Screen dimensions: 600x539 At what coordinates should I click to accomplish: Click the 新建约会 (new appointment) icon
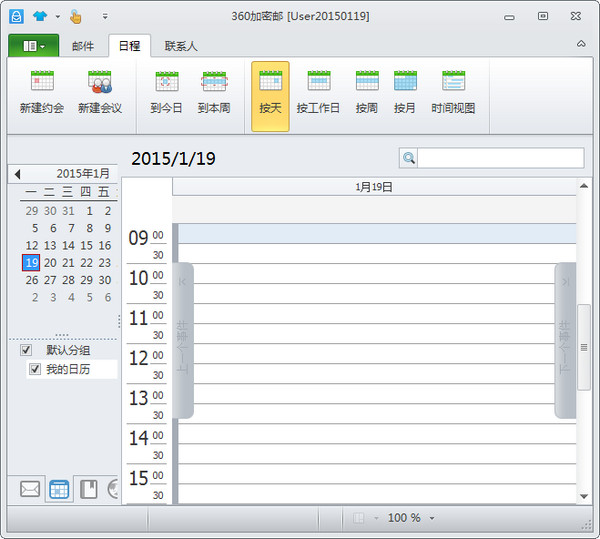[42, 82]
